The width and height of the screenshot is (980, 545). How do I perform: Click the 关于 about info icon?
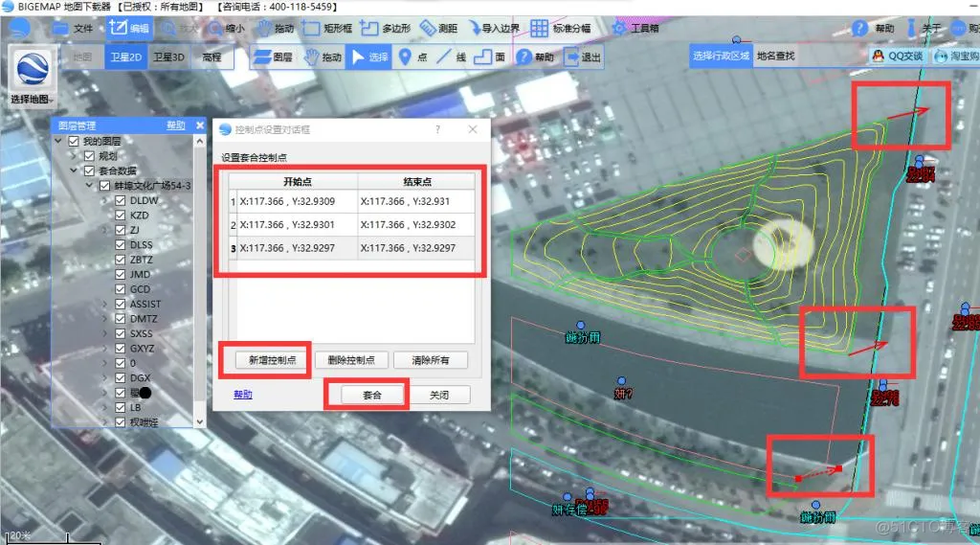[x=911, y=28]
